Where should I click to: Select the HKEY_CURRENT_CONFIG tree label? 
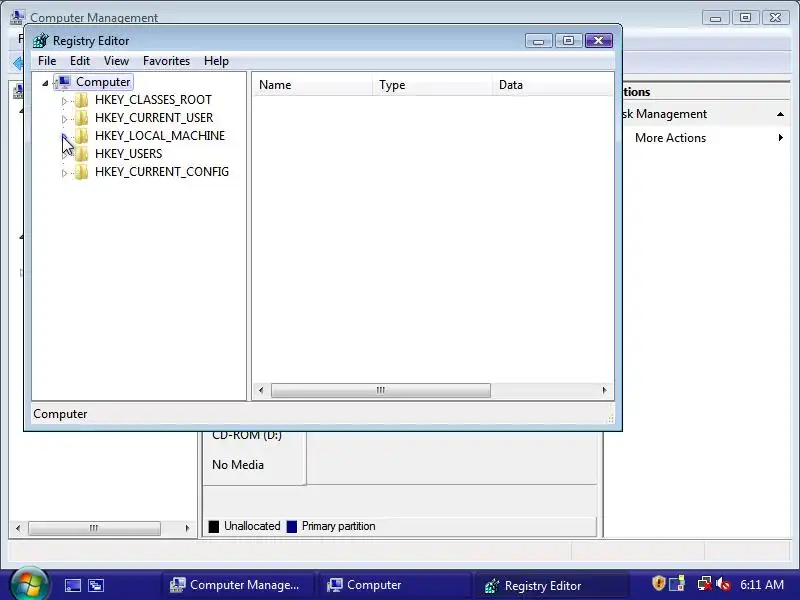(162, 172)
